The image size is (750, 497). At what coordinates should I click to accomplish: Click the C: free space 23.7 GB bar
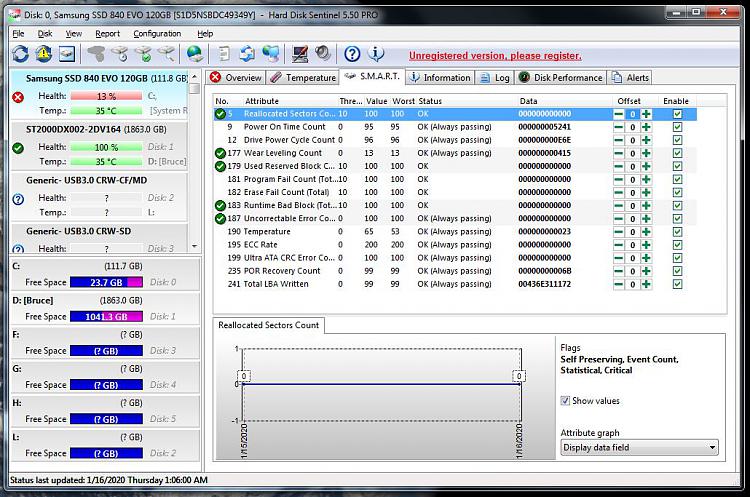106,282
